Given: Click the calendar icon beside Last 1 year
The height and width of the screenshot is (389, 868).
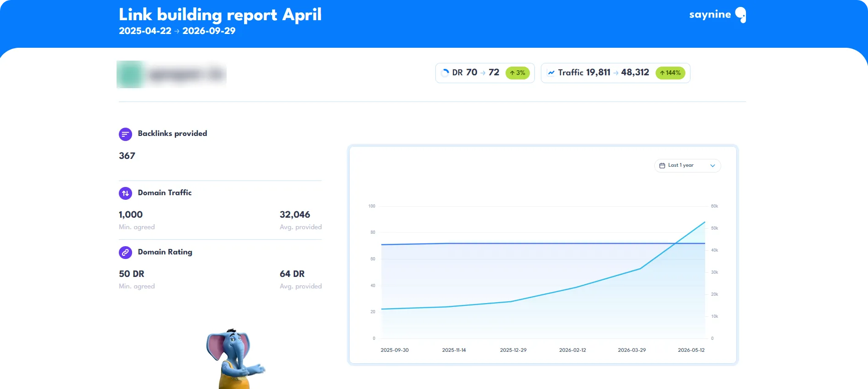Looking at the screenshot, I should click(662, 165).
